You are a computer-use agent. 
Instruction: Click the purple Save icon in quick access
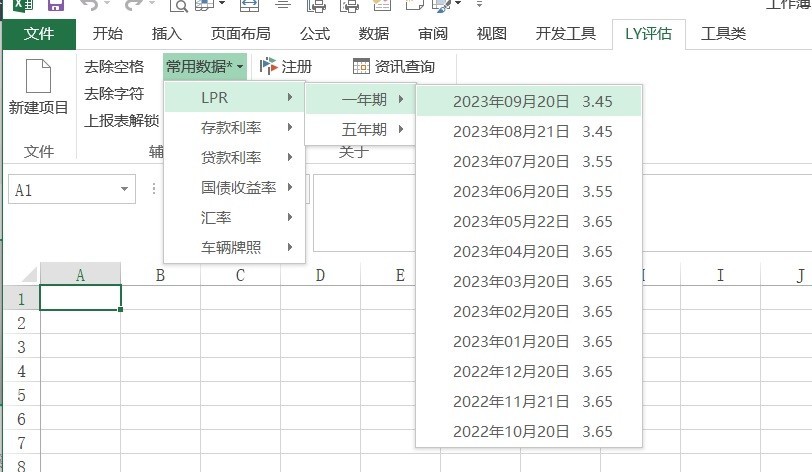56,5
